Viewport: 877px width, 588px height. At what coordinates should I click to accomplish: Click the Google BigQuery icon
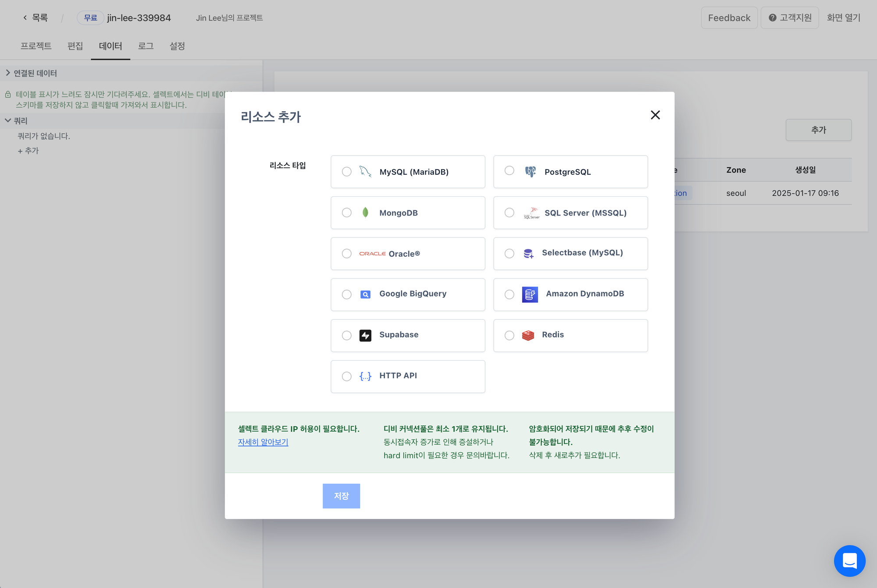[x=365, y=294]
